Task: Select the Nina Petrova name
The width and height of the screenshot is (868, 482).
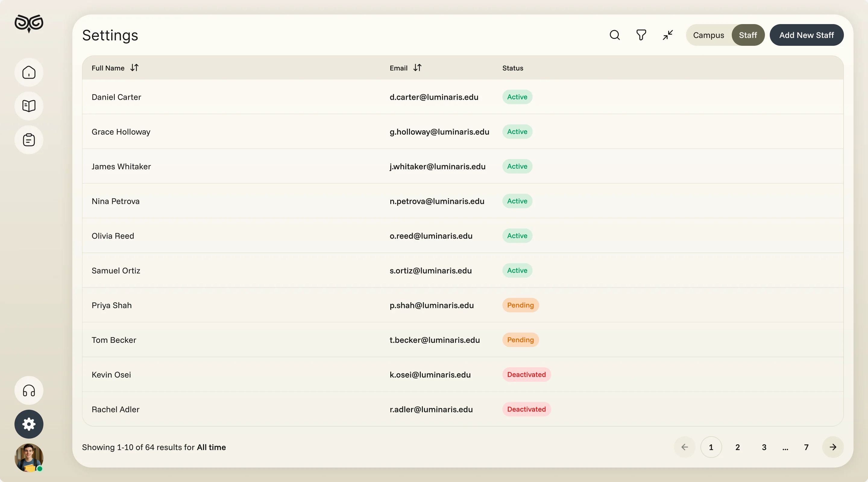Action: click(115, 201)
